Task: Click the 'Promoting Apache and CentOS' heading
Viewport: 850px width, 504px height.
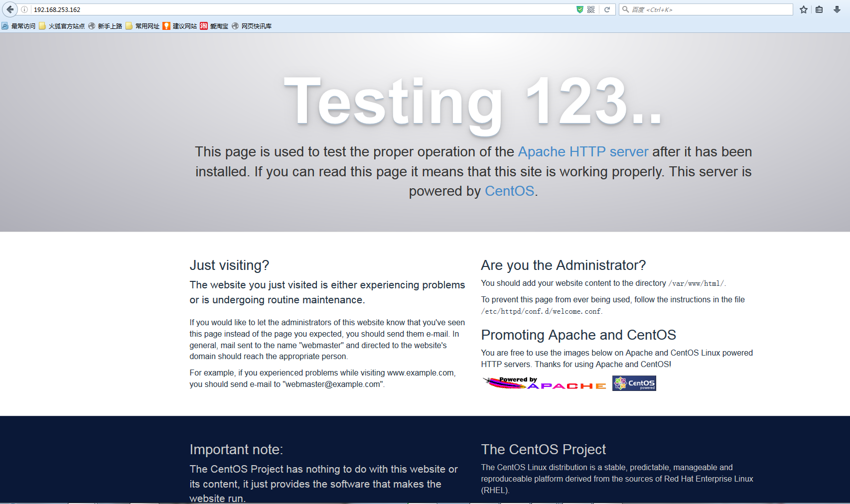Action: pyautogui.click(x=578, y=335)
